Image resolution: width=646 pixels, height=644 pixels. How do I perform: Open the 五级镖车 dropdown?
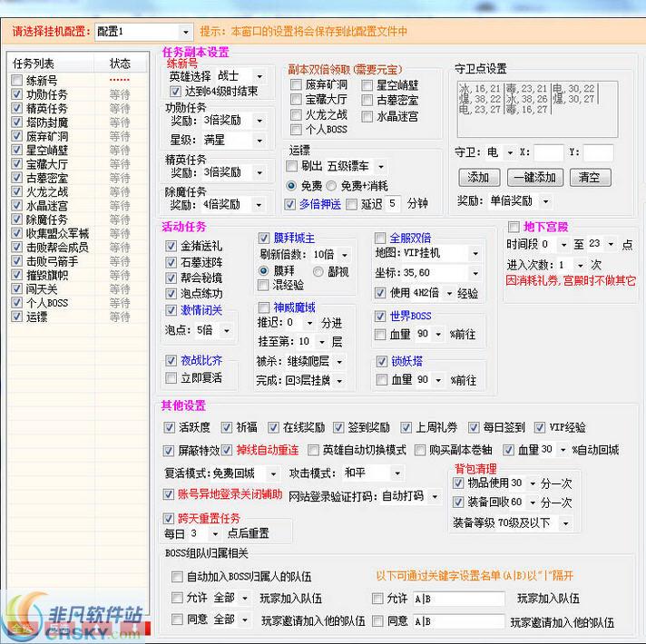click(357, 166)
